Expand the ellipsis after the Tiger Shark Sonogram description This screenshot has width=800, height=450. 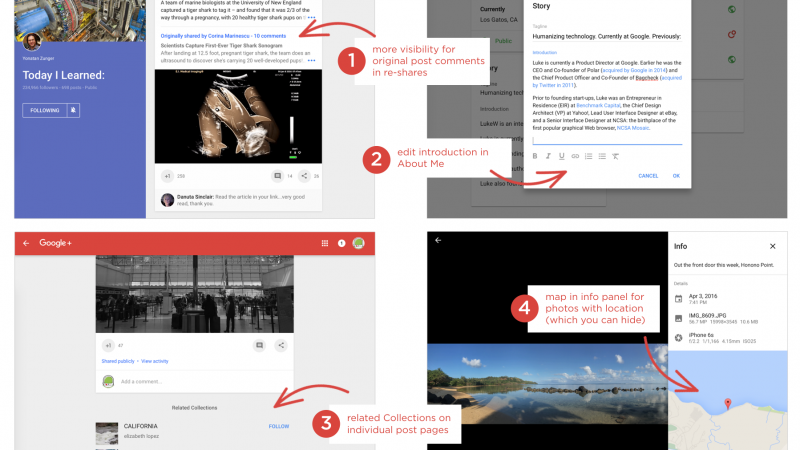tap(311, 61)
